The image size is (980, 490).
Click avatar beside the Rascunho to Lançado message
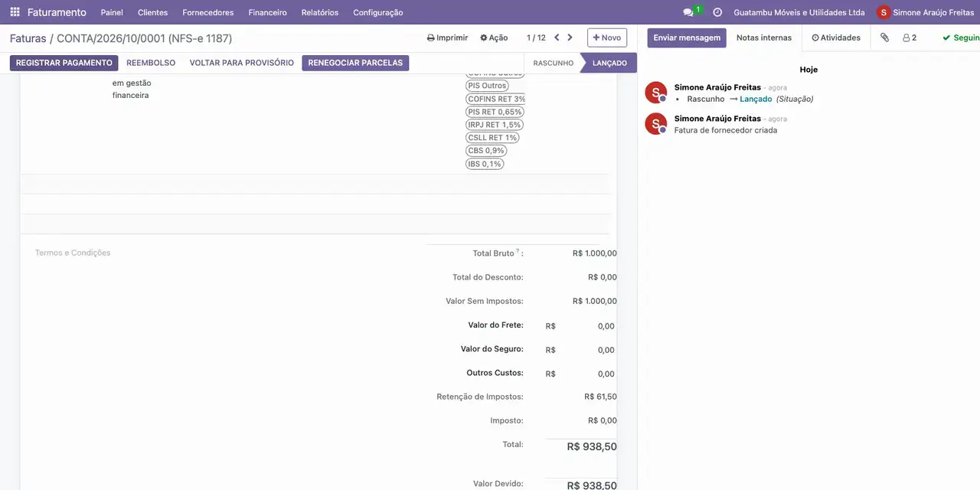[656, 93]
